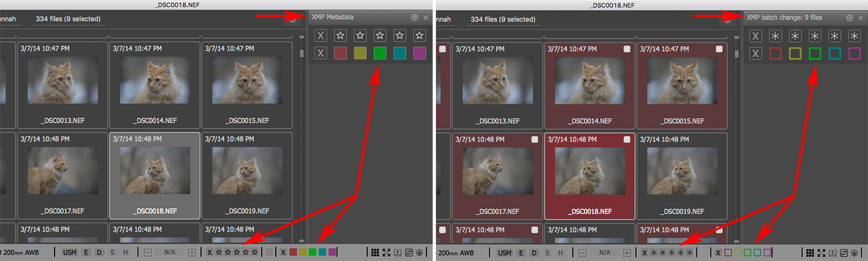
Task: Close the XMP batch change panel
Action: click(861, 17)
